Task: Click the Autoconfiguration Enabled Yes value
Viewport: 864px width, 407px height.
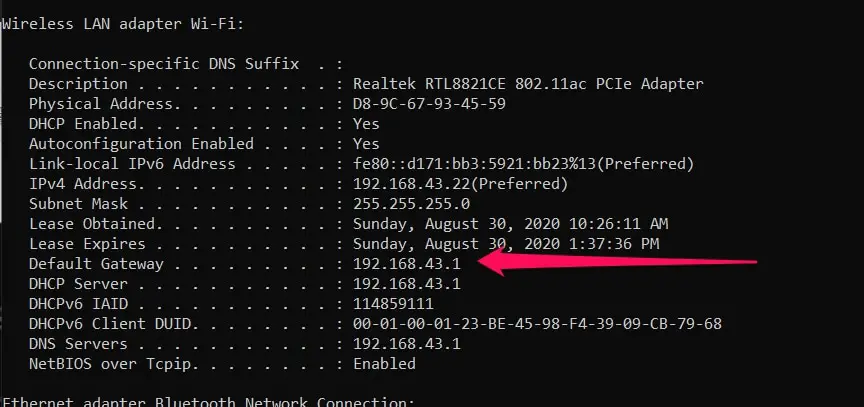Action: tap(366, 144)
